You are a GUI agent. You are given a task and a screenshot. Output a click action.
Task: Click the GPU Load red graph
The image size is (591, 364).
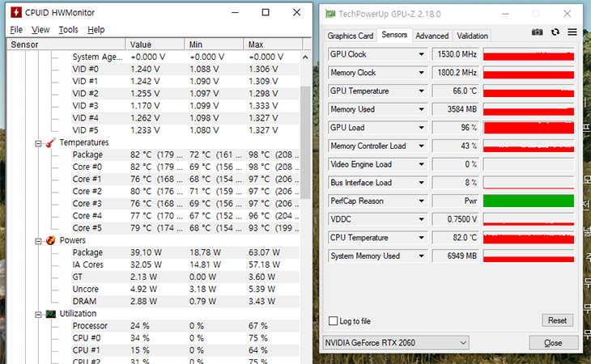(529, 128)
